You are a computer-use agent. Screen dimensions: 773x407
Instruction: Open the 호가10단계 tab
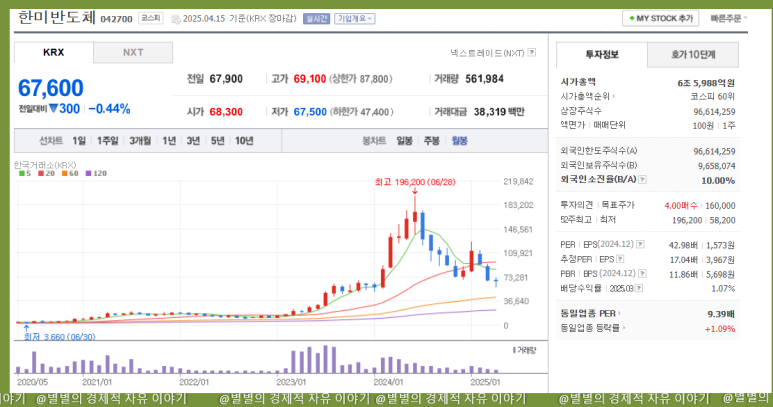tap(693, 55)
